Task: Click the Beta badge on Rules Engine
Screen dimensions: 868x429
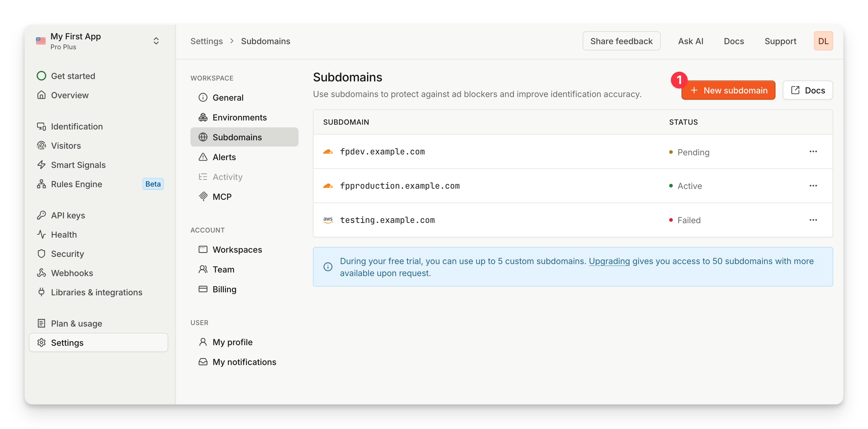Action: tap(153, 184)
